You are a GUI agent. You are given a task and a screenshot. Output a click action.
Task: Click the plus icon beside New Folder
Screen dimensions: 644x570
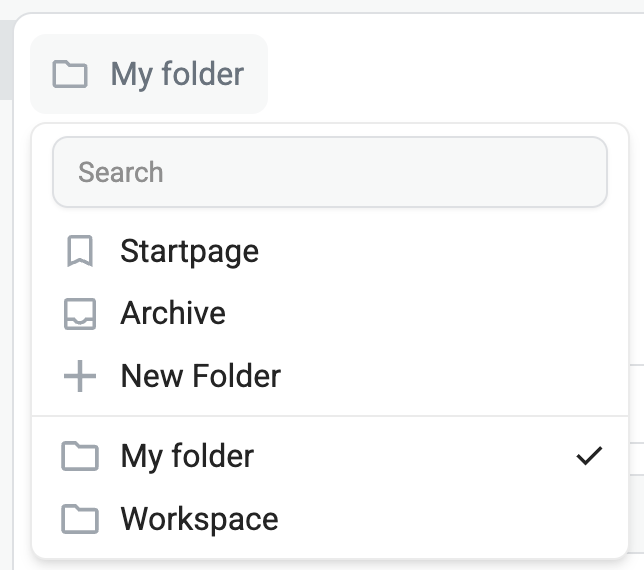pos(80,377)
